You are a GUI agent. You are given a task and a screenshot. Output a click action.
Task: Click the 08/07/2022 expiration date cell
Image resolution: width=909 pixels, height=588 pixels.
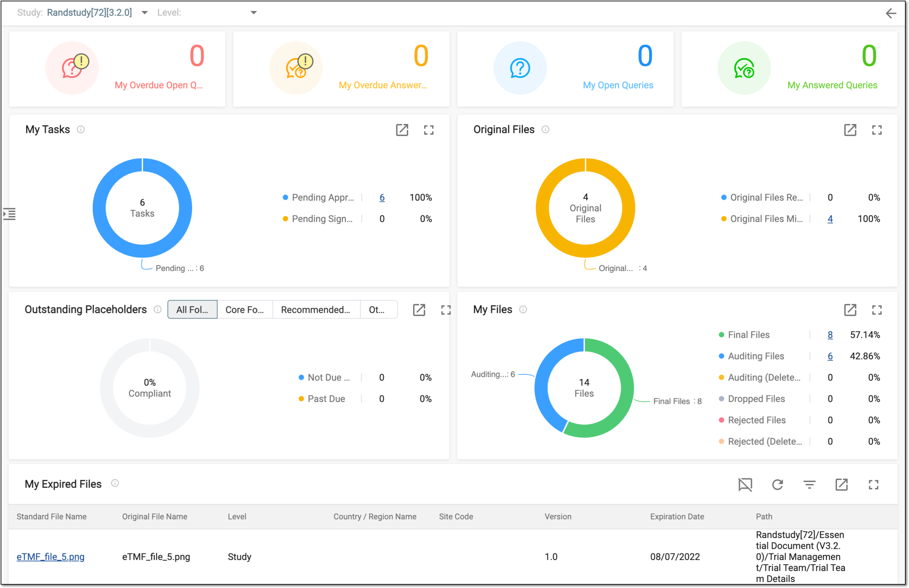coord(675,557)
